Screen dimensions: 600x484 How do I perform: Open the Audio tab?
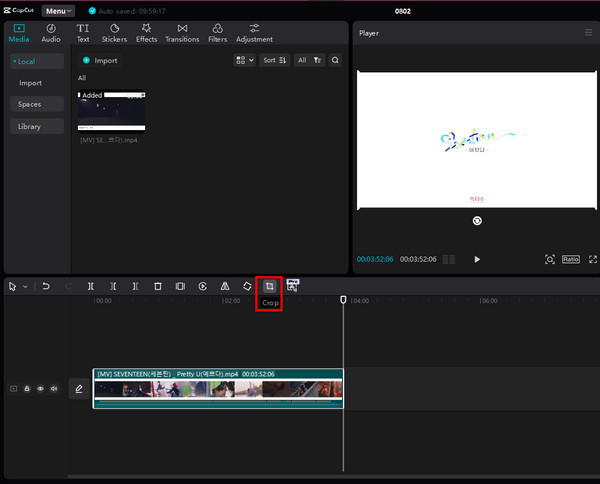[x=51, y=33]
